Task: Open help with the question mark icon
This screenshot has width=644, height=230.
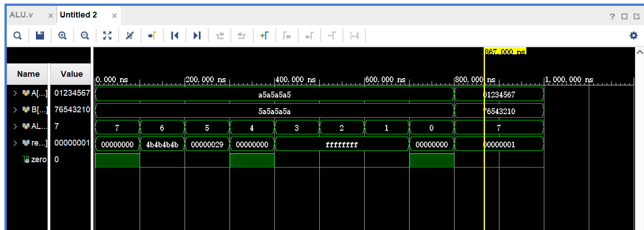Action: (x=612, y=17)
